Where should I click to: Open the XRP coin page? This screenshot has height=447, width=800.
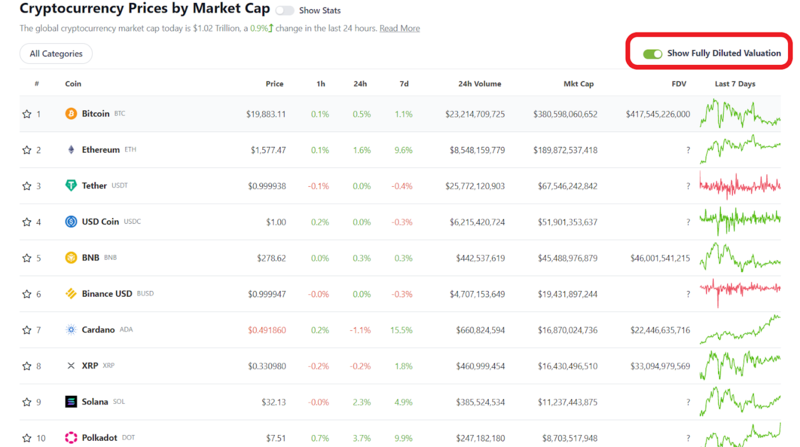pyautogui.click(x=90, y=365)
